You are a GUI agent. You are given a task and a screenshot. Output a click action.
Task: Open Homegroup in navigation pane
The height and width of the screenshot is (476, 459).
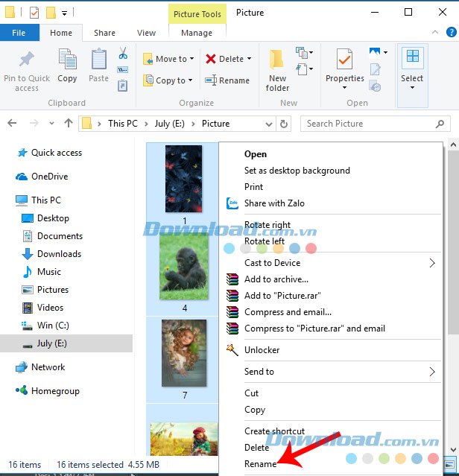point(55,391)
